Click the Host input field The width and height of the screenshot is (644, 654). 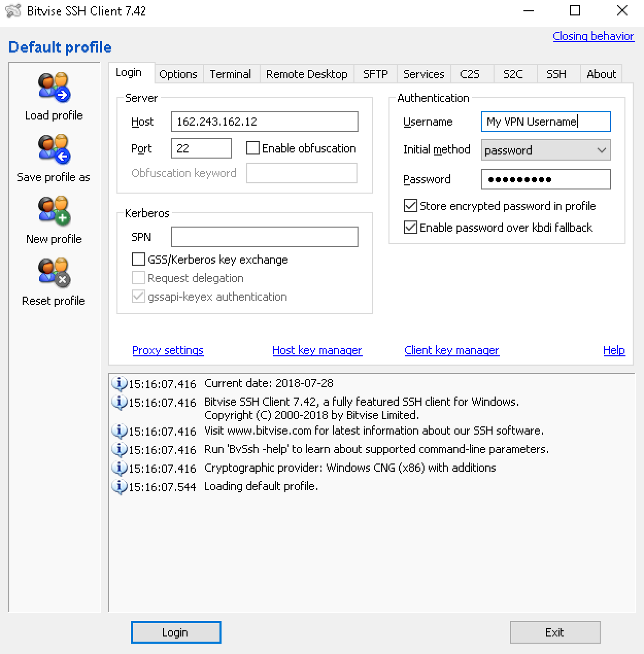pos(265,122)
